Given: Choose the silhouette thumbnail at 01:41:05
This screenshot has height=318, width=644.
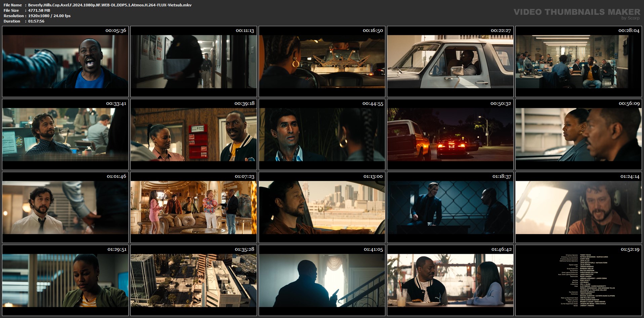Looking at the screenshot, I should pyautogui.click(x=322, y=280).
